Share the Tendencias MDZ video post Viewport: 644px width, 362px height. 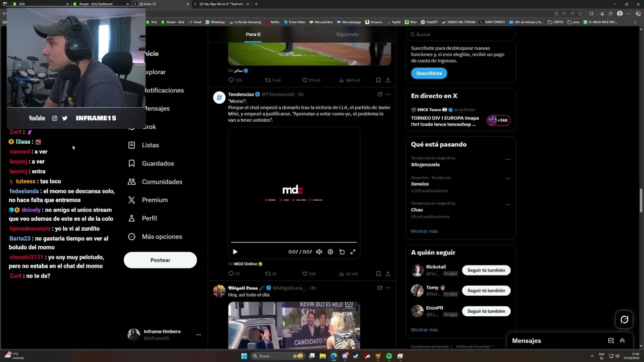(x=388, y=274)
